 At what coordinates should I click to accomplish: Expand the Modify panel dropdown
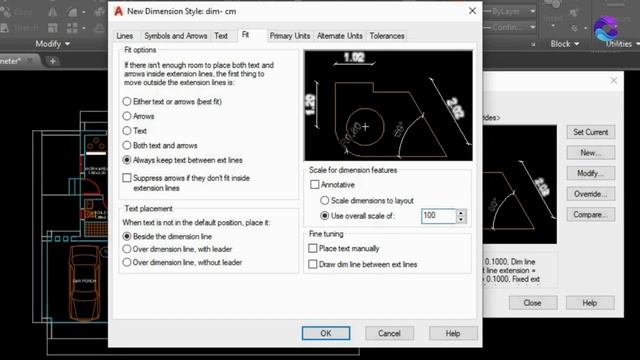point(53,44)
